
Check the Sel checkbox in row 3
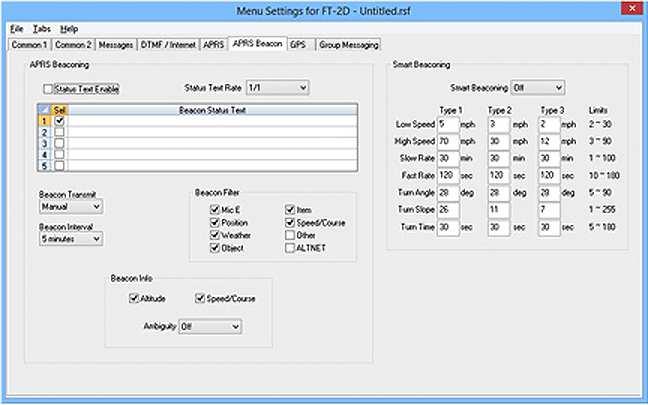pos(60,143)
